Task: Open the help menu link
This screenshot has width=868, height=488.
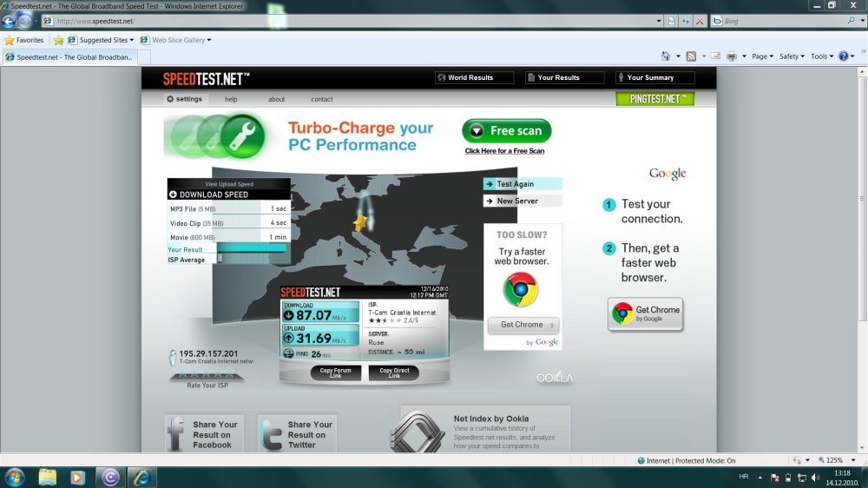Action: tap(231, 100)
